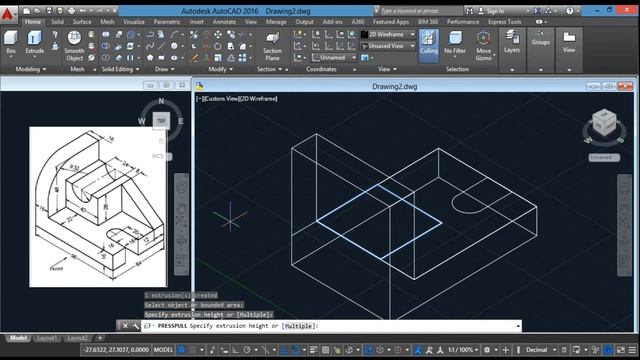
Task: Open the 2D Wireframe visual style dropdown
Action: 388,35
